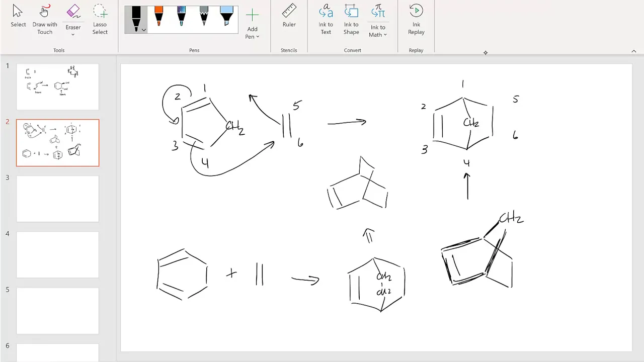Screen dimensions: 644x362
Task: Pick the orange pen
Action: [158, 17]
